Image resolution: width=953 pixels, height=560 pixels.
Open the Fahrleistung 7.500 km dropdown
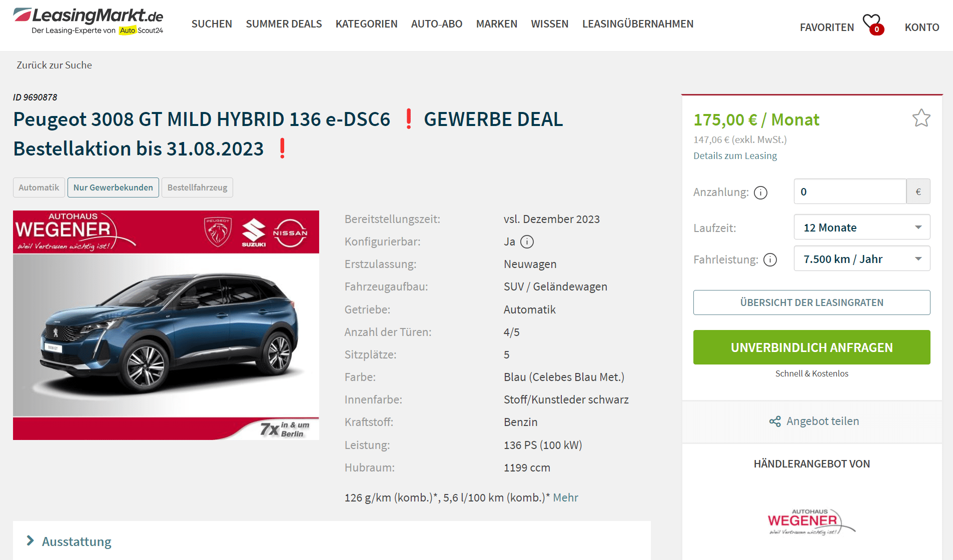tap(862, 258)
